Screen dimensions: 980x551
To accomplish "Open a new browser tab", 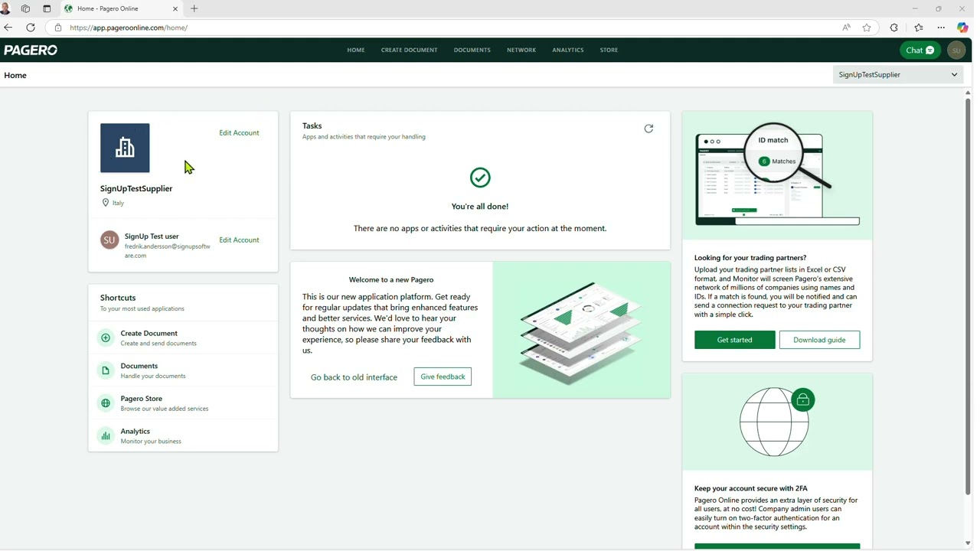I will point(194,8).
